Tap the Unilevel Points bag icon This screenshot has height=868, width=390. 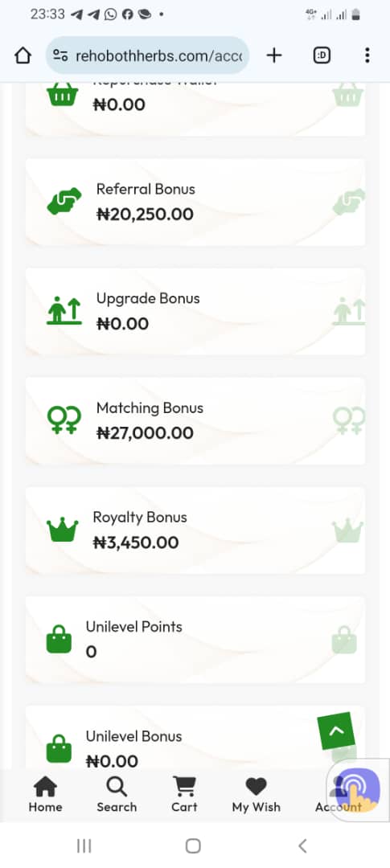pos(59,640)
